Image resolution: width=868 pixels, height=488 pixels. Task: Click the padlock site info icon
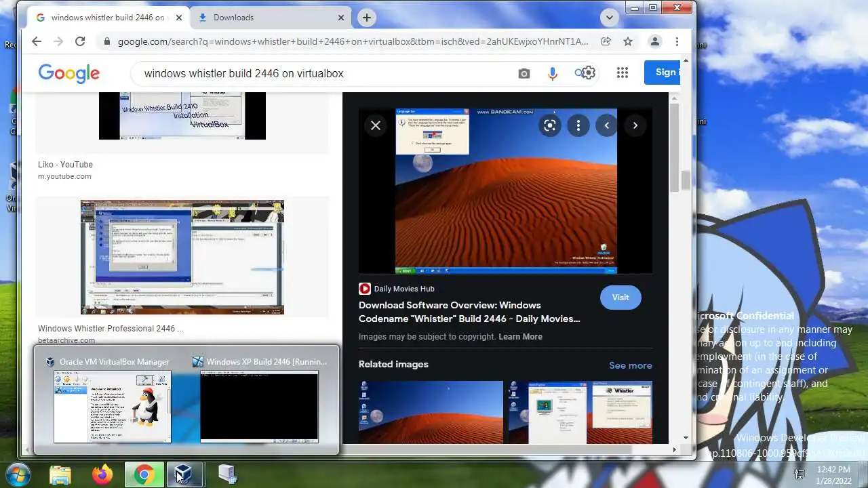coord(106,41)
